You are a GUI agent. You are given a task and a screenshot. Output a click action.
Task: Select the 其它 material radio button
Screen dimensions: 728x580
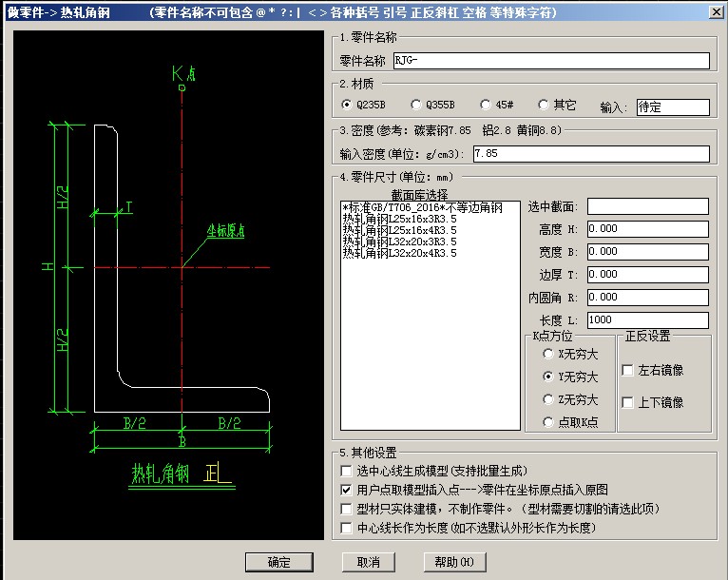(544, 106)
